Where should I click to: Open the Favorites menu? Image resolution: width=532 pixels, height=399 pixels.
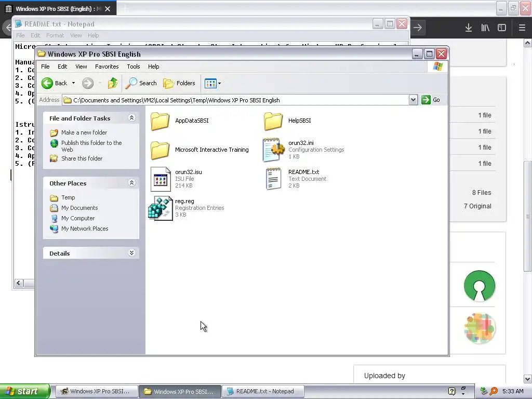107,66
